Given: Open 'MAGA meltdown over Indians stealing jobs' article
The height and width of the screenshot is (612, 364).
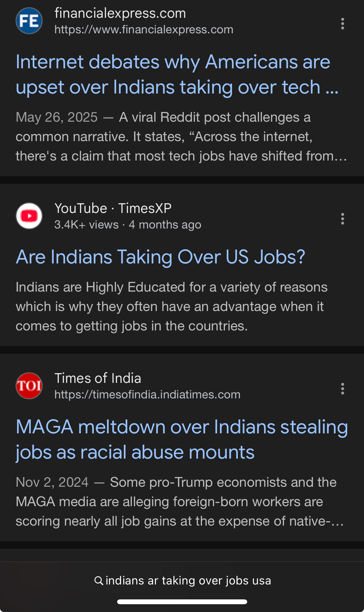Looking at the screenshot, I should click(181, 439).
